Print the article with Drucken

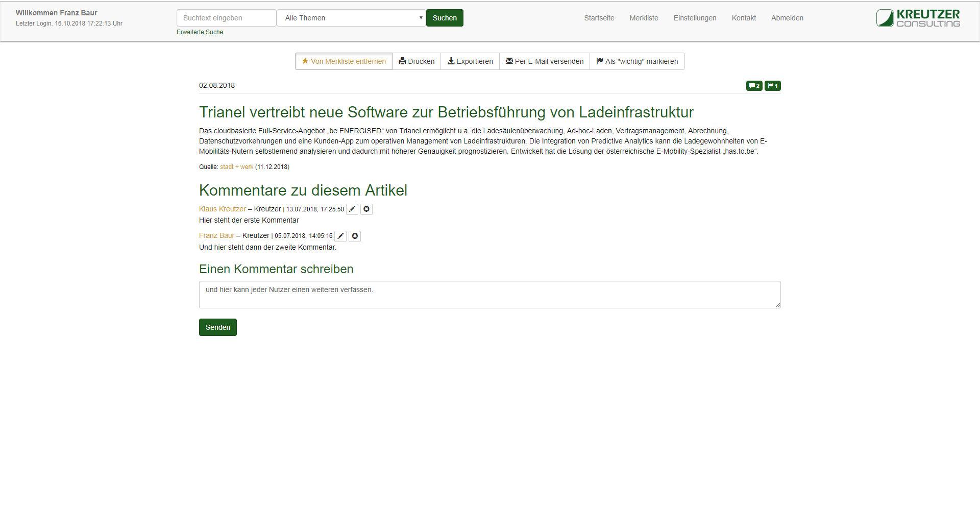(x=416, y=61)
